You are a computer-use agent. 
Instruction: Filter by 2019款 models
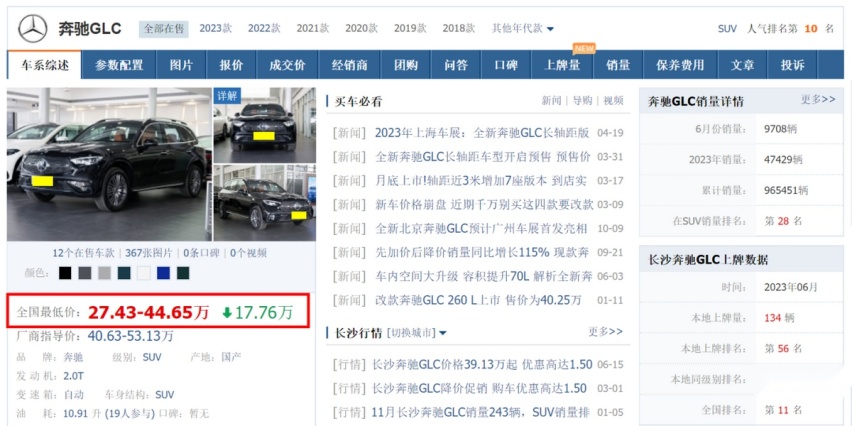(410, 28)
